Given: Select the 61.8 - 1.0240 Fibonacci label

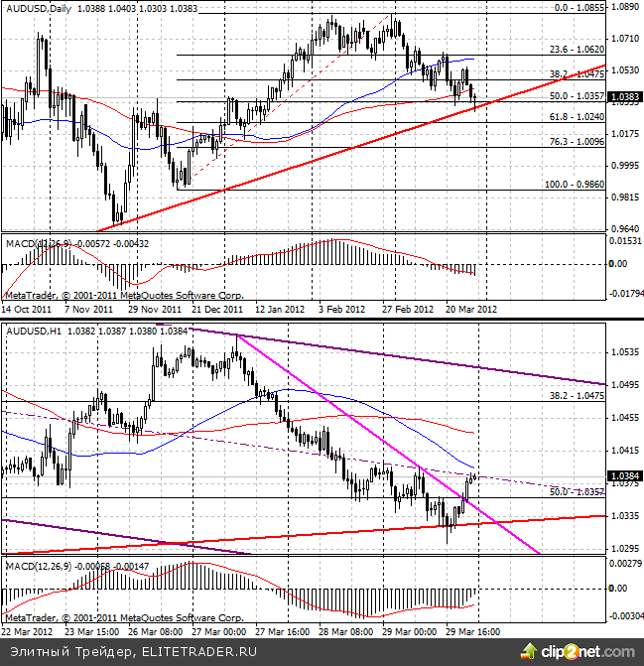Looking at the screenshot, I should (x=578, y=116).
